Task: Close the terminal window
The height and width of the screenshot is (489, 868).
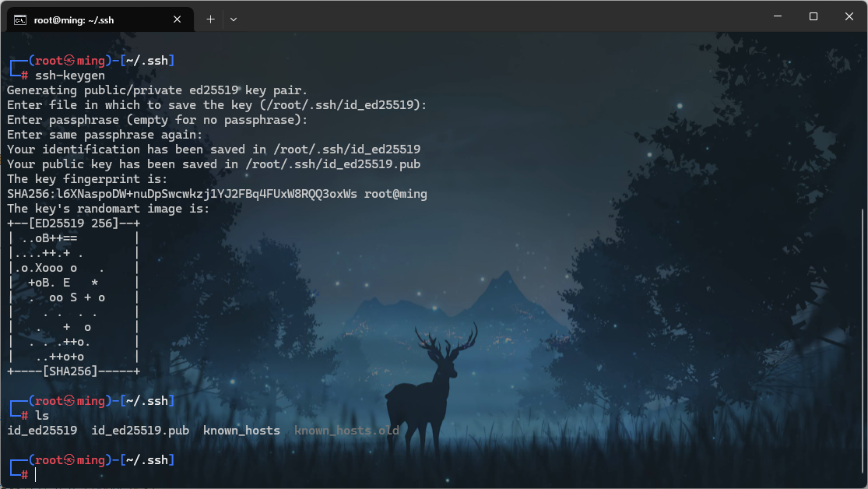Action: [848, 16]
